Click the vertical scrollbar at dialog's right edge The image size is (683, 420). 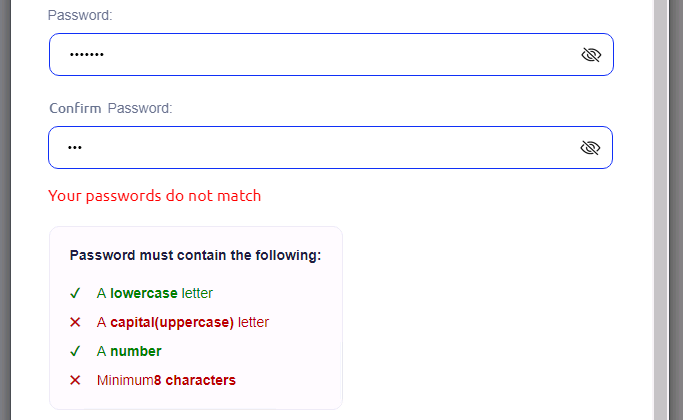point(661,200)
